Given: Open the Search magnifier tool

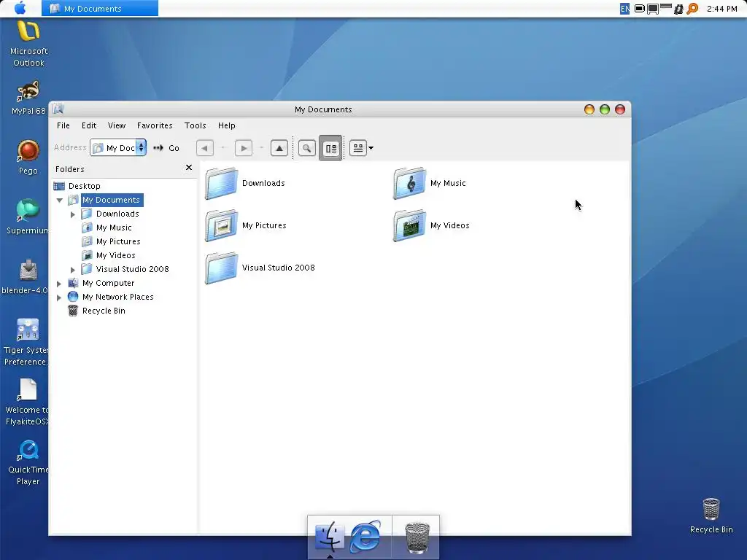Looking at the screenshot, I should pyautogui.click(x=307, y=148).
